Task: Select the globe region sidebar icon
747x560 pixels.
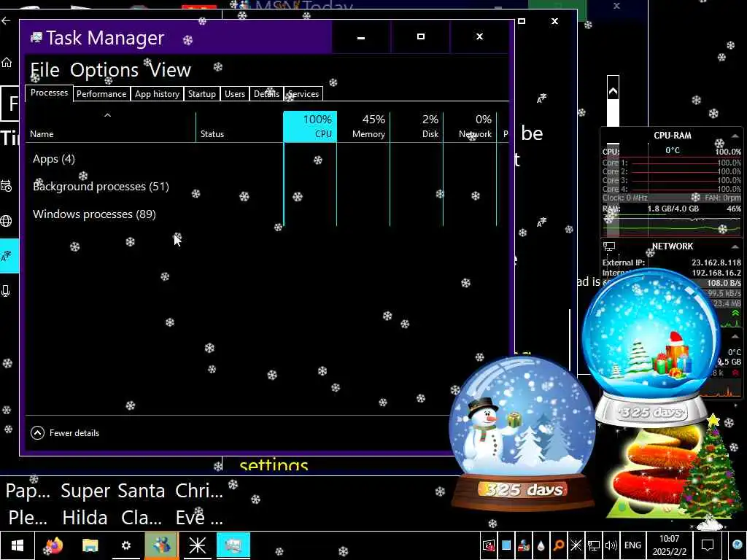Action: point(6,221)
